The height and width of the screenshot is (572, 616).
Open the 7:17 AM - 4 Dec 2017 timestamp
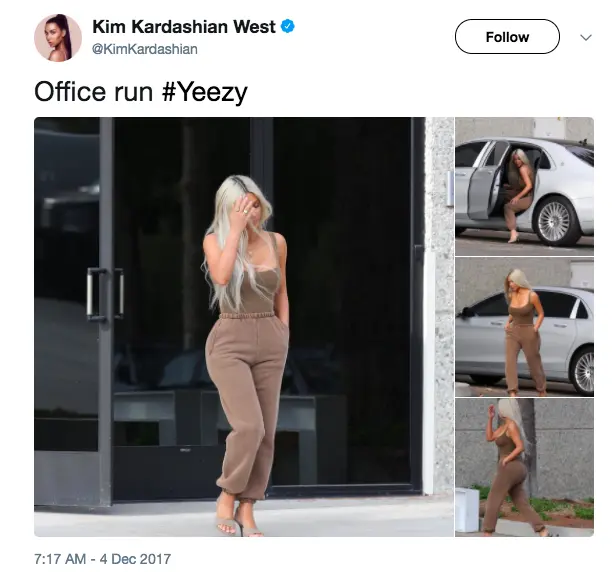coord(103,559)
